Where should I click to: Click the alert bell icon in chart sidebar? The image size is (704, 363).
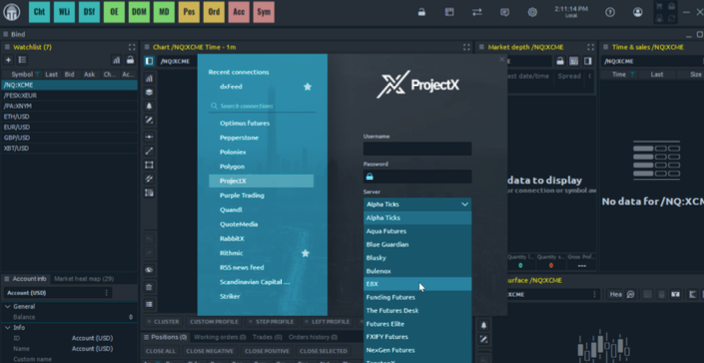150,106
